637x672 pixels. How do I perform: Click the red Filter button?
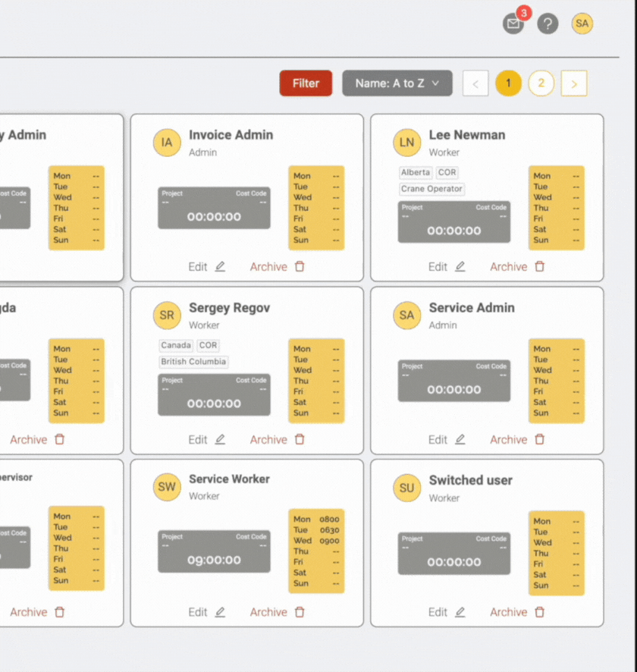pyautogui.click(x=306, y=83)
